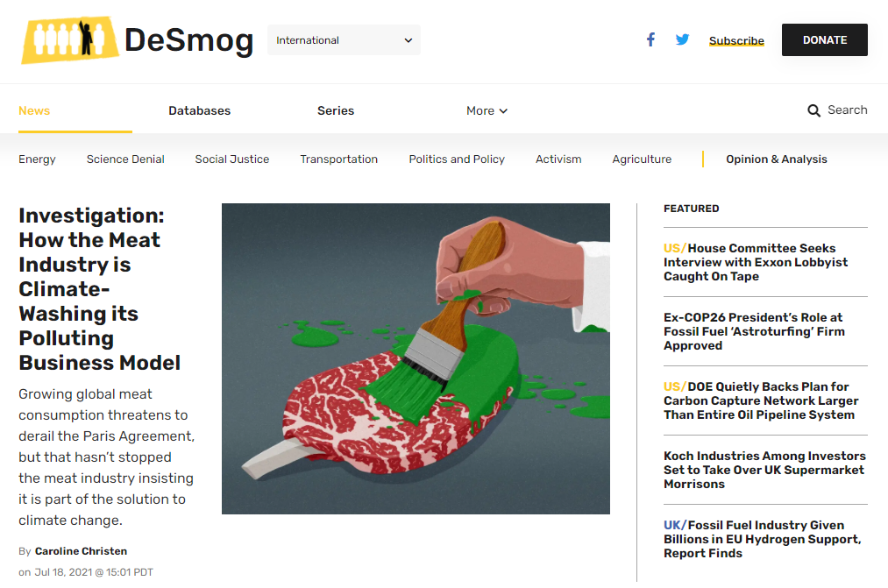Image resolution: width=888 pixels, height=588 pixels.
Task: Click the Subscribe link
Action: click(x=736, y=40)
